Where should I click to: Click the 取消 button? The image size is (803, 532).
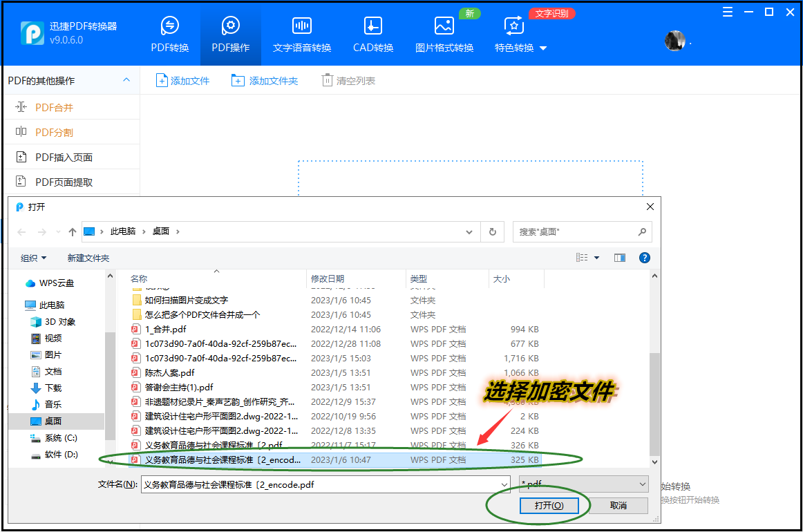click(618, 505)
